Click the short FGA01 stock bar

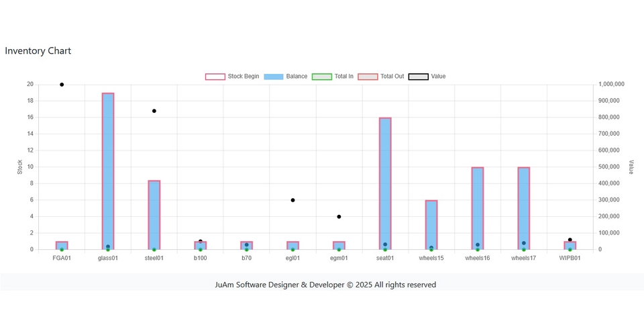pos(62,245)
